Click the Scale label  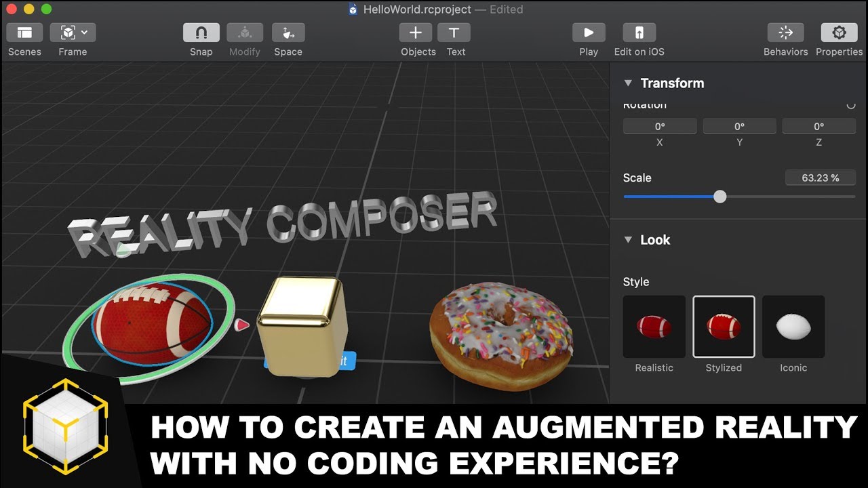coord(637,178)
